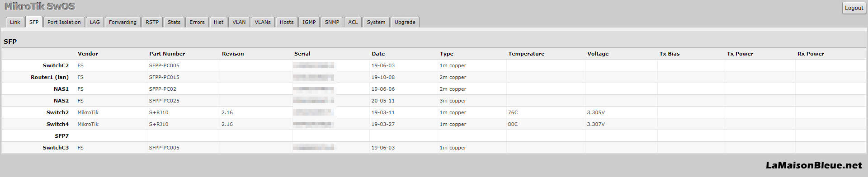Click the Switch4 row temperature 80C

coord(513,124)
